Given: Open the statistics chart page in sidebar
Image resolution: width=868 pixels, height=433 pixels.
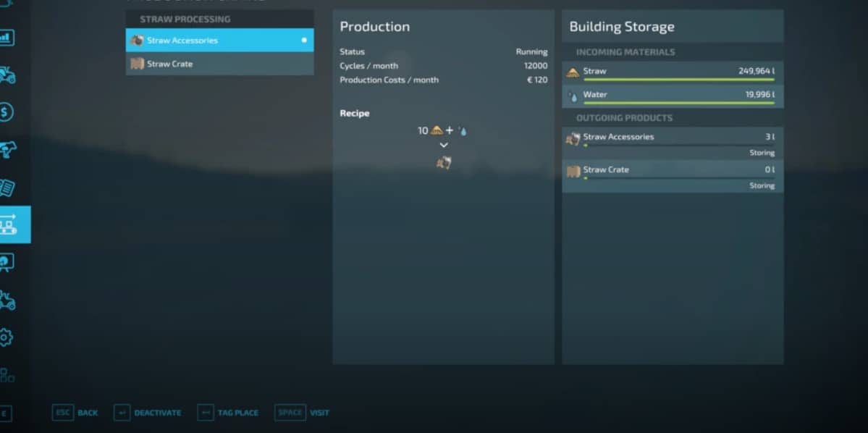Looking at the screenshot, I should pos(7,38).
